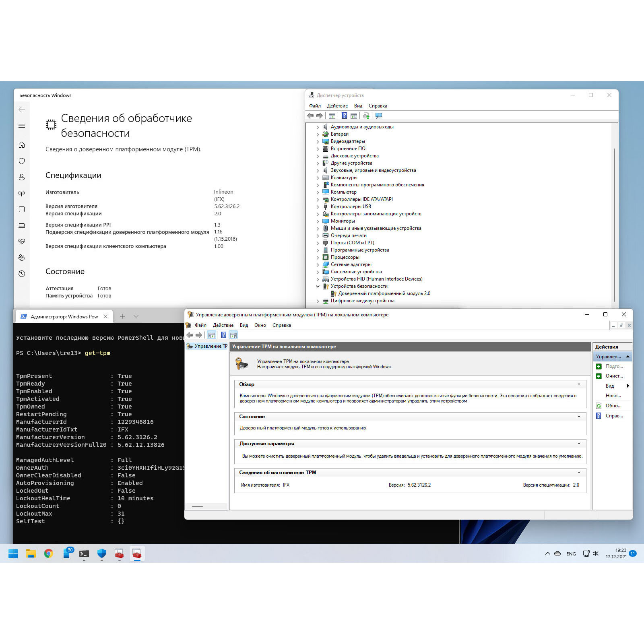Image resolution: width=644 pixels, height=644 pixels.
Task: Open Family options icon in Windows Security
Action: coord(22,258)
